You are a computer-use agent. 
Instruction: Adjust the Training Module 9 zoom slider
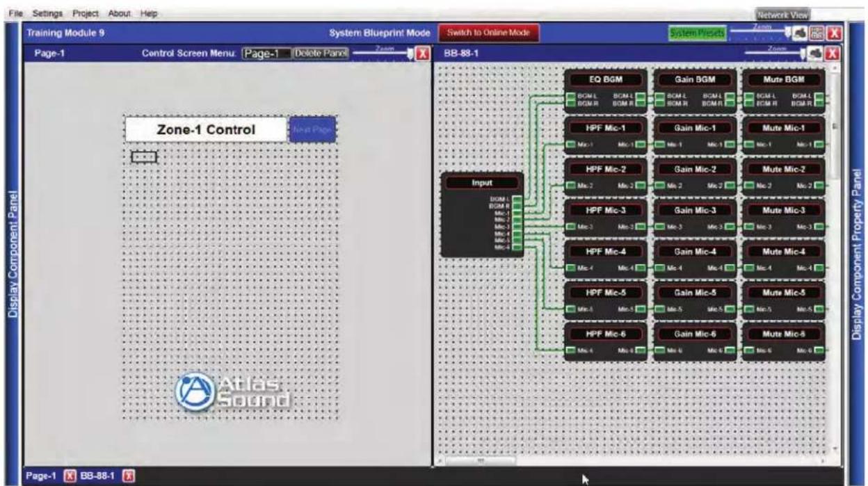point(762,33)
